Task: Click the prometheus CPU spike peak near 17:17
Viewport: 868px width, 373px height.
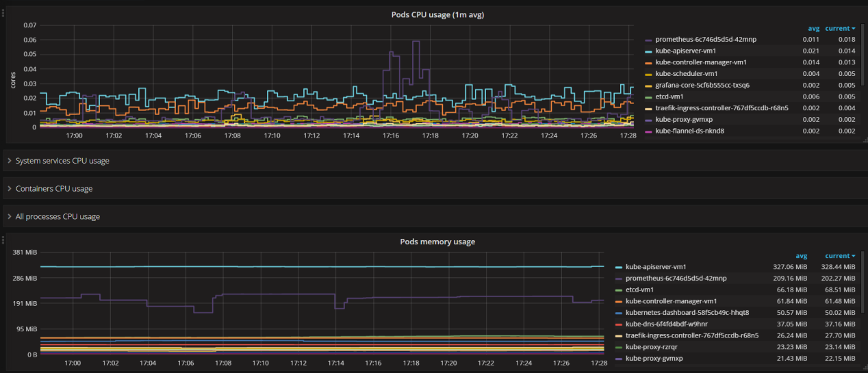Action: coord(416,41)
